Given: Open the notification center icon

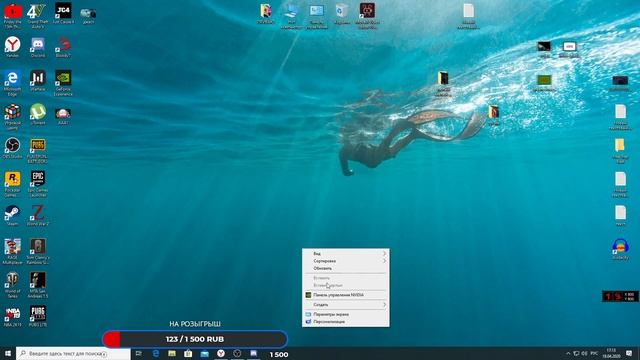Looking at the screenshot, I should pos(629,353).
